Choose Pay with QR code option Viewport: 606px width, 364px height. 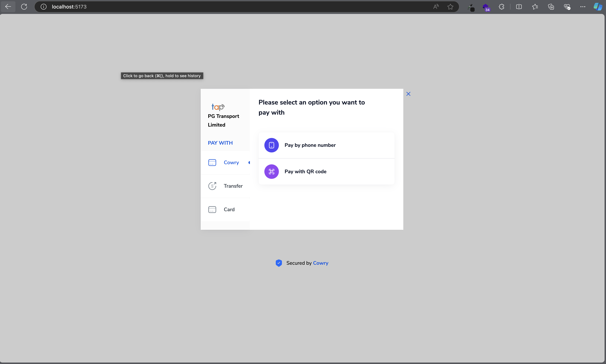[x=305, y=171]
